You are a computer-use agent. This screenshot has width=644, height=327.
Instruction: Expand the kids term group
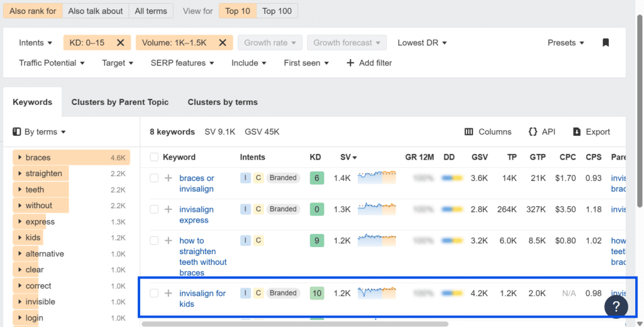19,238
